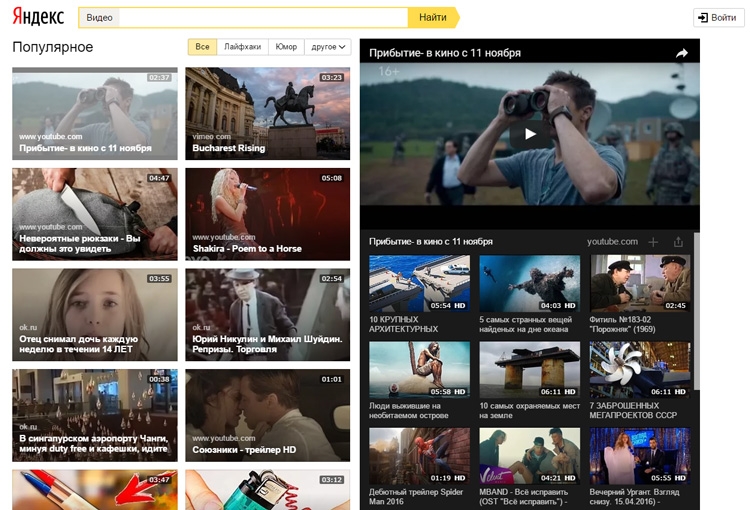Open the Союзники - трейлер HD video
This screenshot has width=750, height=510.
pyautogui.click(x=267, y=415)
